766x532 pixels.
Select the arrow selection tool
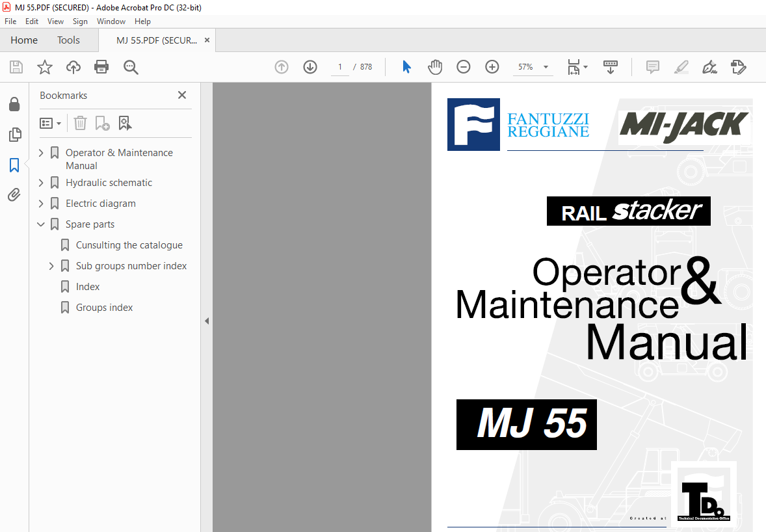pyautogui.click(x=406, y=67)
